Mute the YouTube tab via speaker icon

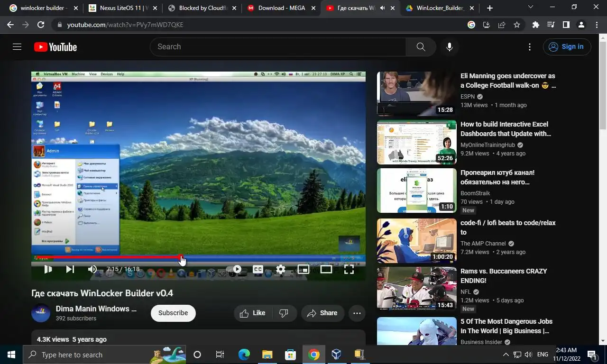[x=382, y=8]
